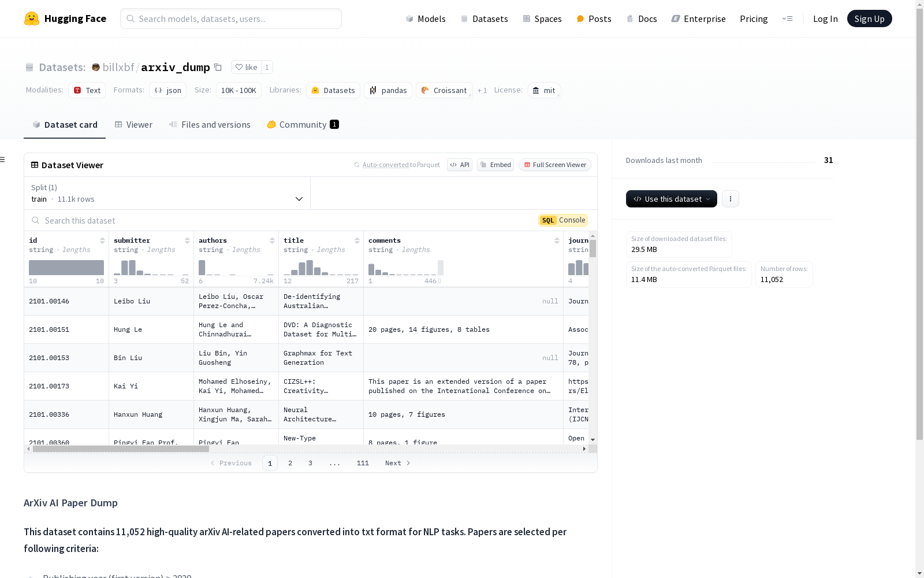Viewport: 924px width, 578px height.
Task: Click the Next page button
Action: coord(398,463)
